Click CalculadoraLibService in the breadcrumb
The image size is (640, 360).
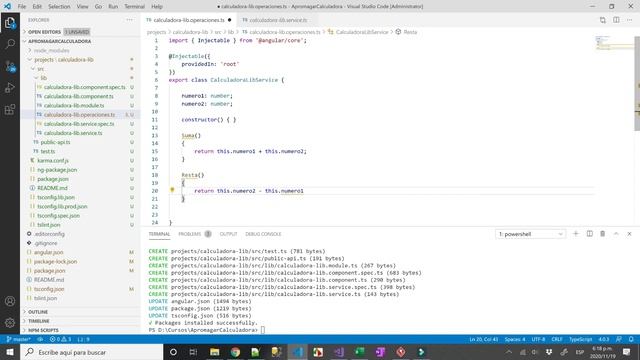click(362, 32)
